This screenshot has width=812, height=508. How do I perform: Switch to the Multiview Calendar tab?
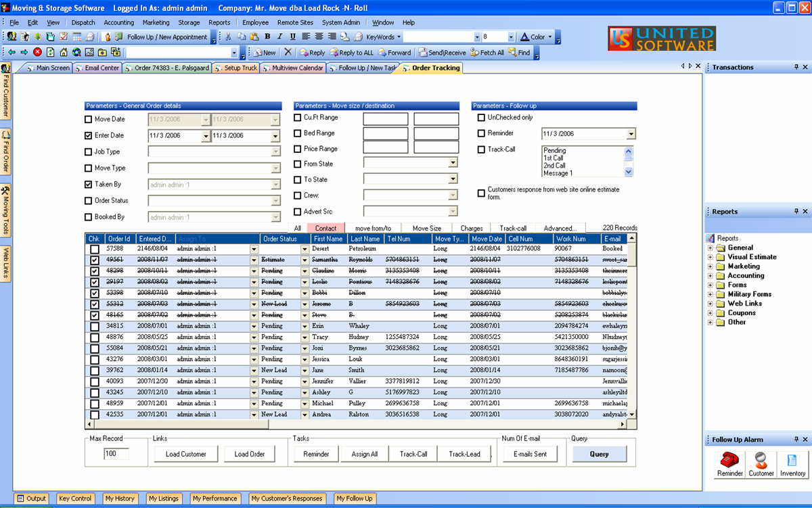coord(293,68)
